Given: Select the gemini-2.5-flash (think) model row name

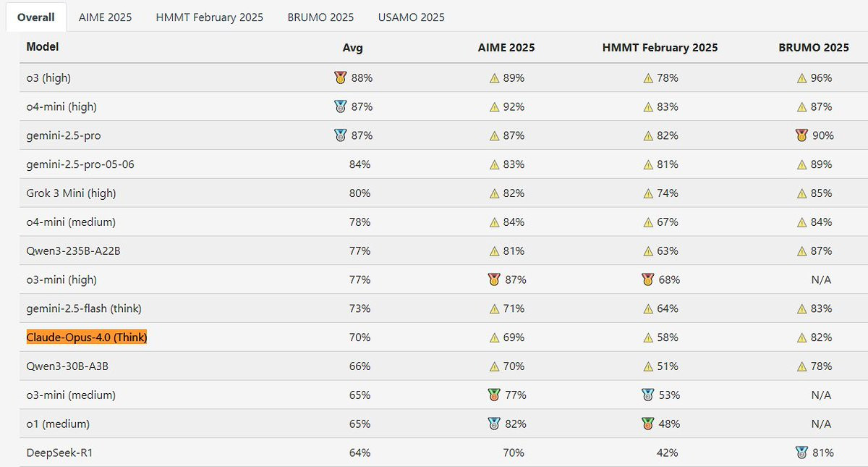Looking at the screenshot, I should (x=84, y=308).
